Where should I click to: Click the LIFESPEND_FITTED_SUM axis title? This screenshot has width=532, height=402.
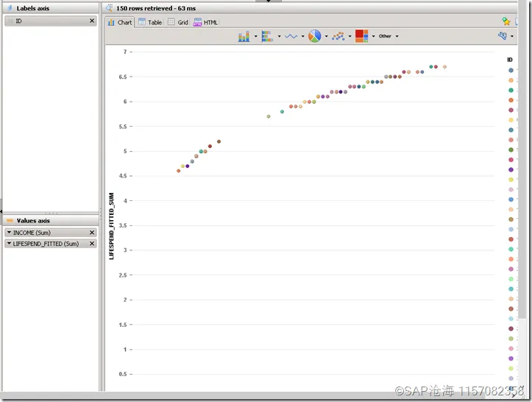pos(111,226)
